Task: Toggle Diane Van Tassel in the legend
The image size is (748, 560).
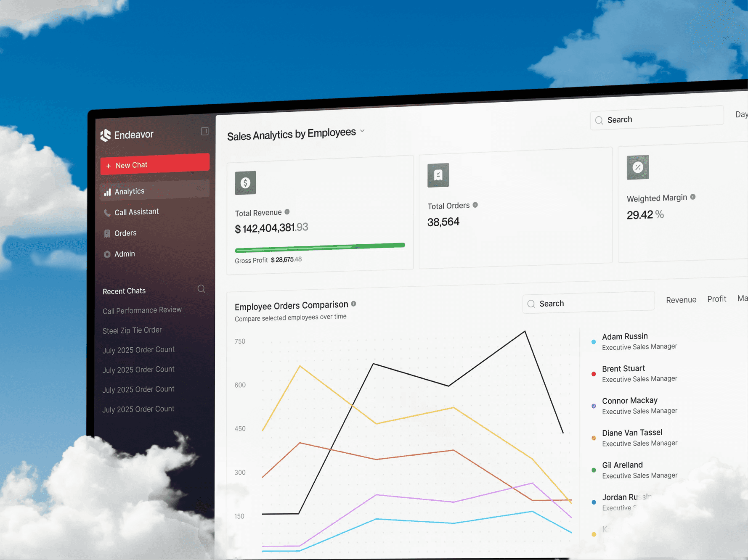Action: 634,438
